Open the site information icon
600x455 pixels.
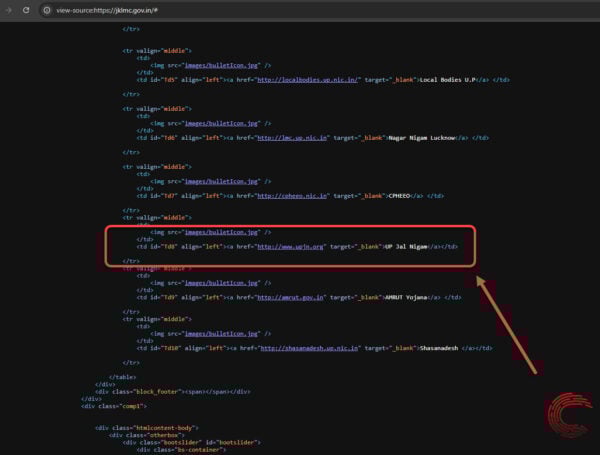pos(47,10)
